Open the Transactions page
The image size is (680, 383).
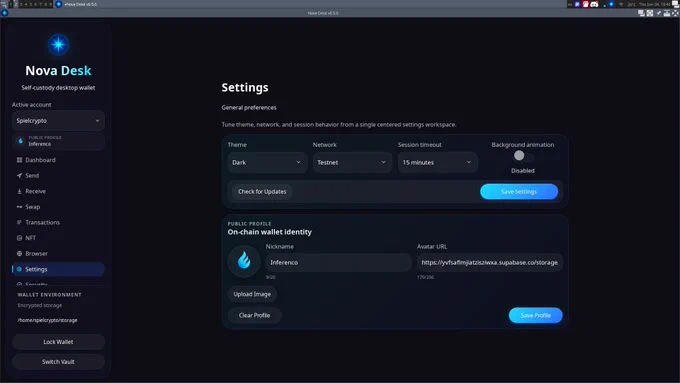58,223
